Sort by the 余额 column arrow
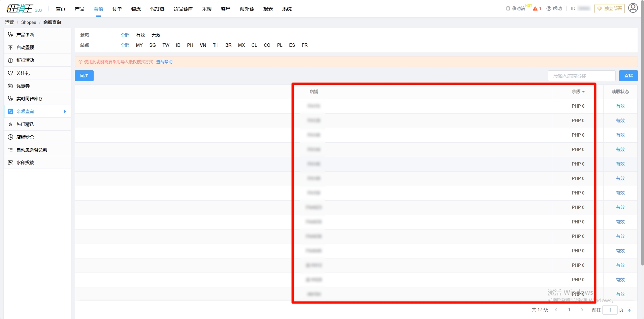Image resolution: width=644 pixels, height=319 pixels. [583, 92]
